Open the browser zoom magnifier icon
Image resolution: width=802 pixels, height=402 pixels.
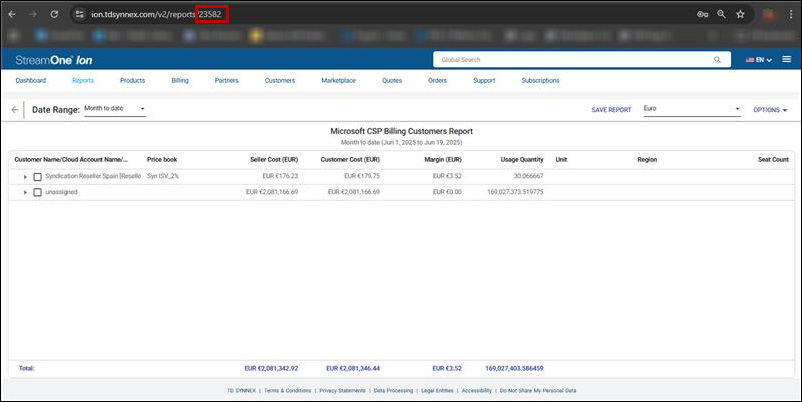pyautogui.click(x=721, y=14)
